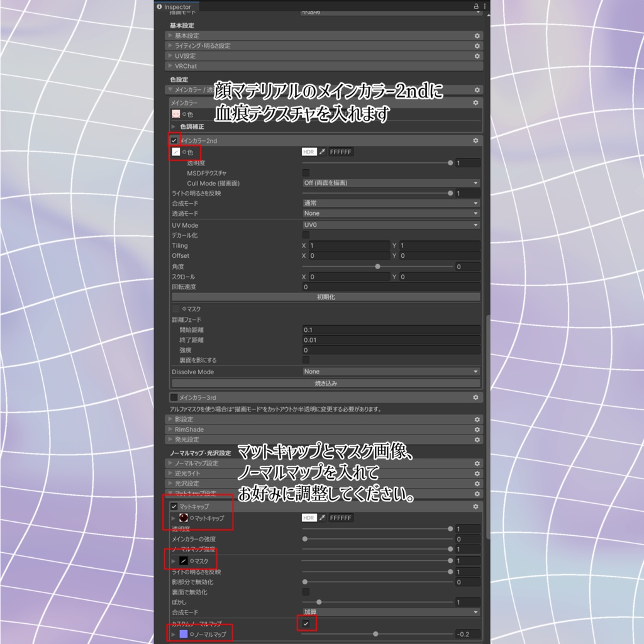Edit the Tiling X field
The height and width of the screenshot is (644, 644).
pos(349,245)
